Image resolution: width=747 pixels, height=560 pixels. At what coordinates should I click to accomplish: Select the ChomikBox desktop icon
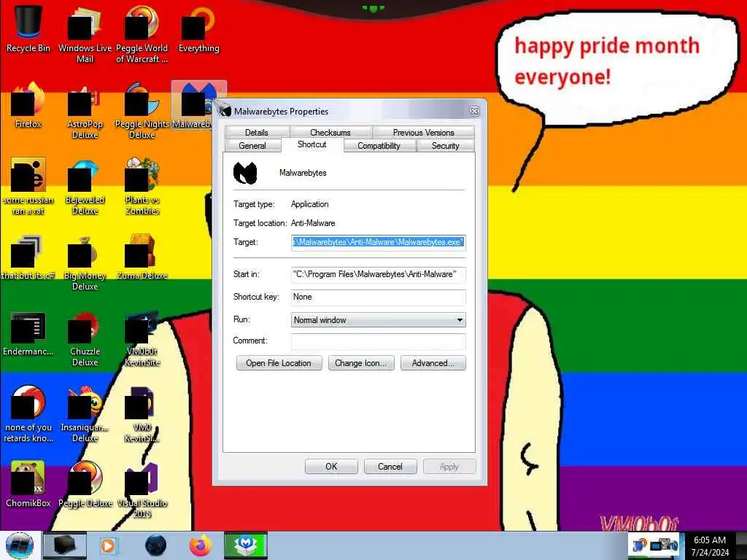click(x=28, y=484)
